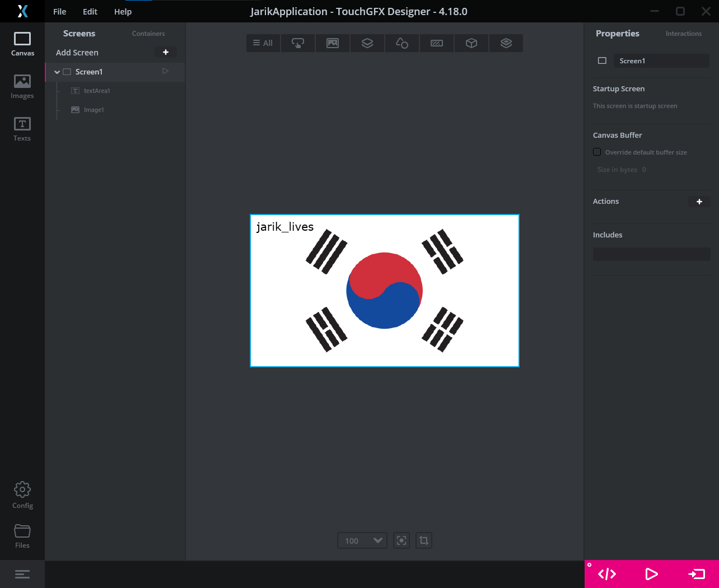
Task: Select textArea1 widget in tree
Action: click(x=97, y=91)
